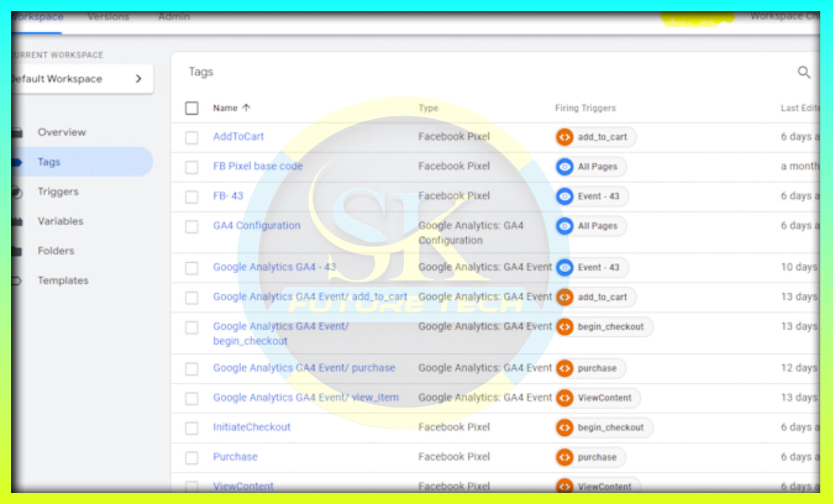Select all tags with the header checkbox

click(x=192, y=108)
